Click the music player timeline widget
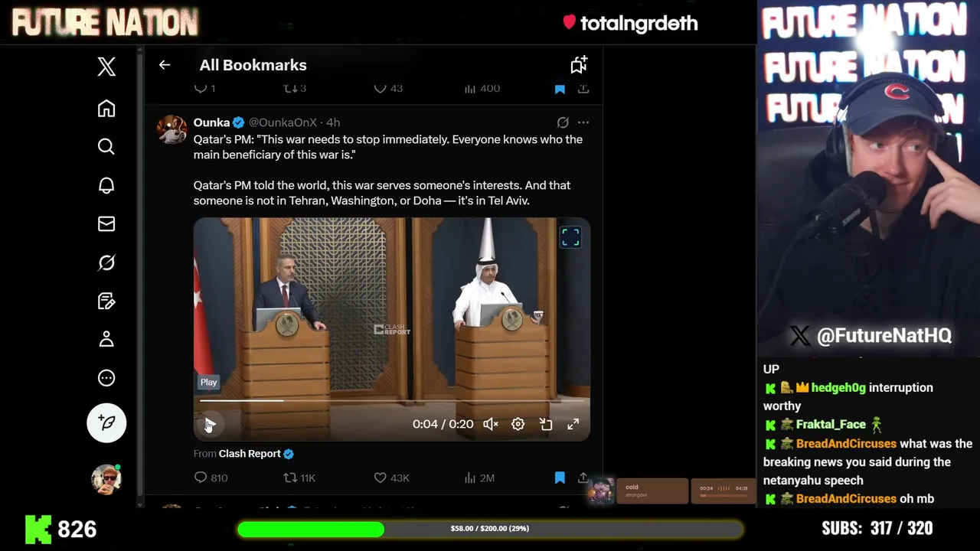Image resolution: width=980 pixels, height=551 pixels. pyautogui.click(x=723, y=491)
